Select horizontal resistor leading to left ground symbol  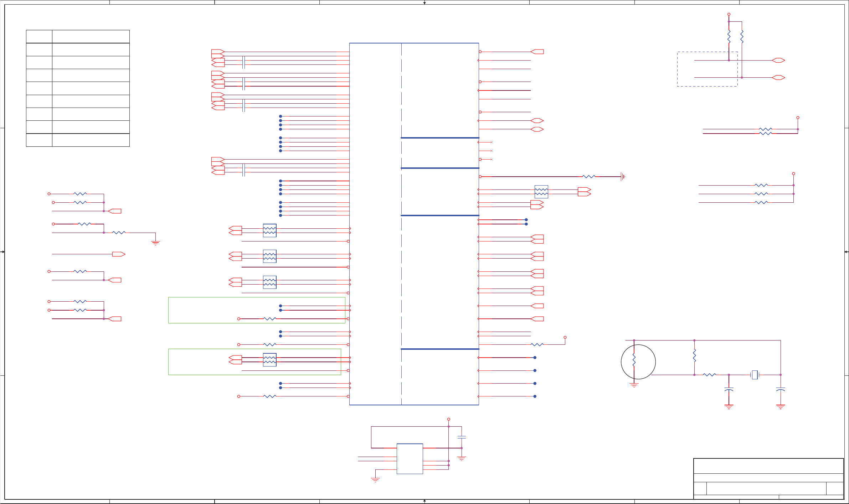point(119,233)
